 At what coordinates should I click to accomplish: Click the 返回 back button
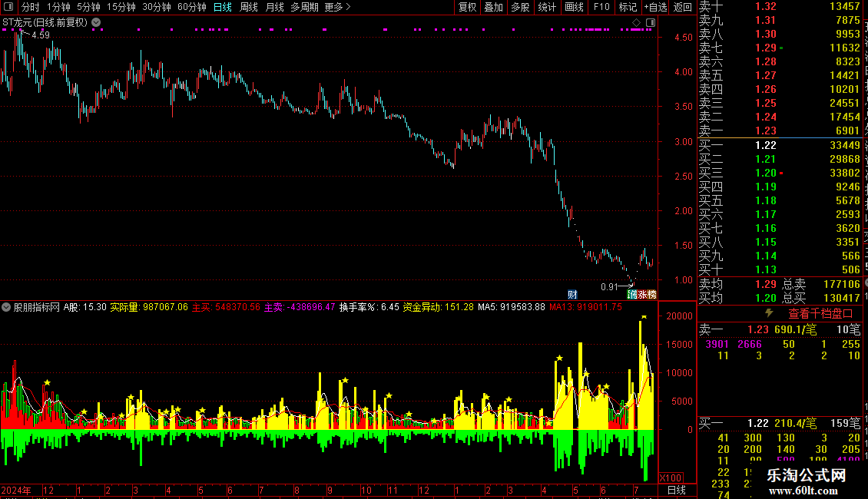click(x=683, y=7)
